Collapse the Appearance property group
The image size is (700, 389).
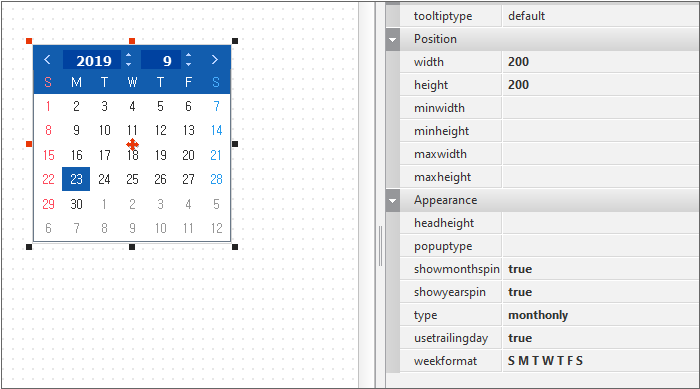[x=392, y=201]
